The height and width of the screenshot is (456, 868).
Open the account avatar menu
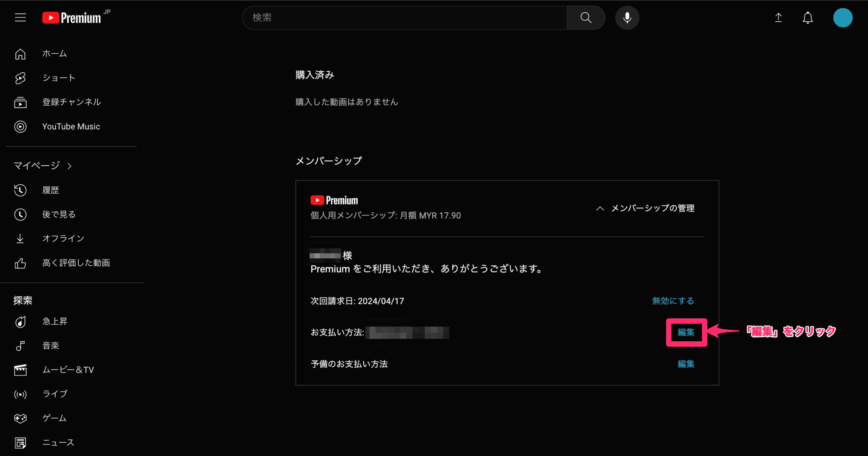pyautogui.click(x=843, y=17)
